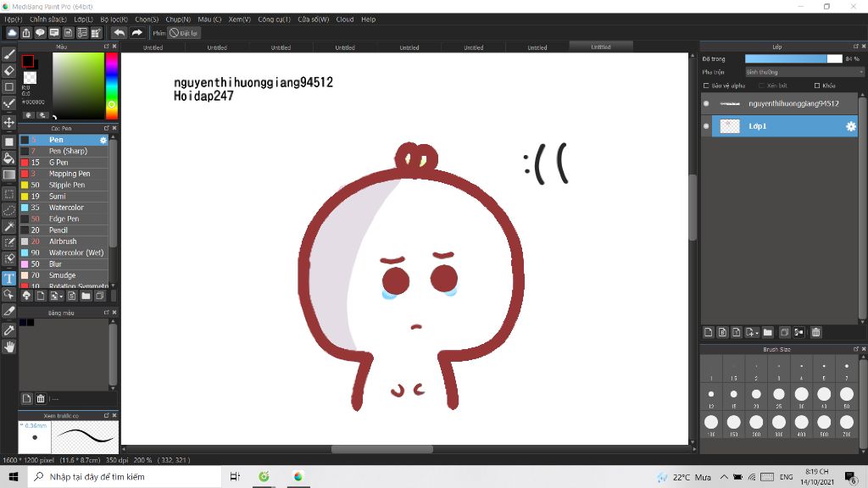Delete palette color with Bảng màu trash icon

pyautogui.click(x=41, y=398)
